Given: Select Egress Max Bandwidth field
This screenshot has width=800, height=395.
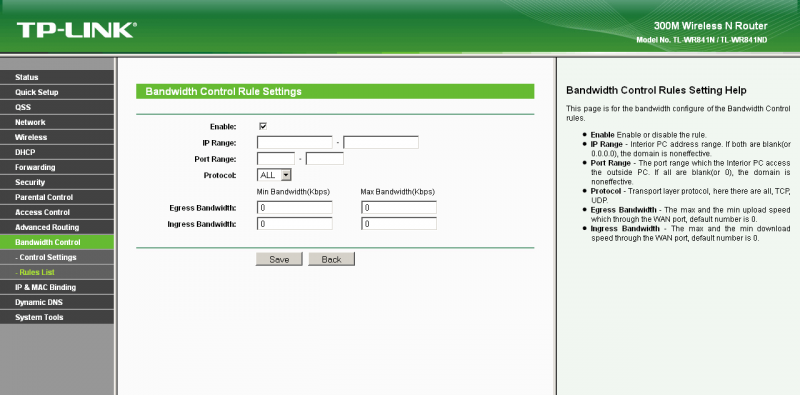Looking at the screenshot, I should (399, 208).
